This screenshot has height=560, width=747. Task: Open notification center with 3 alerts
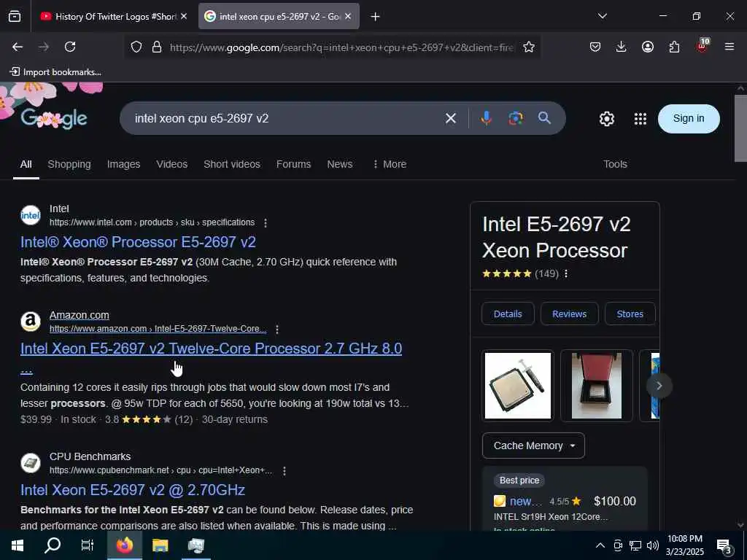[724, 547]
